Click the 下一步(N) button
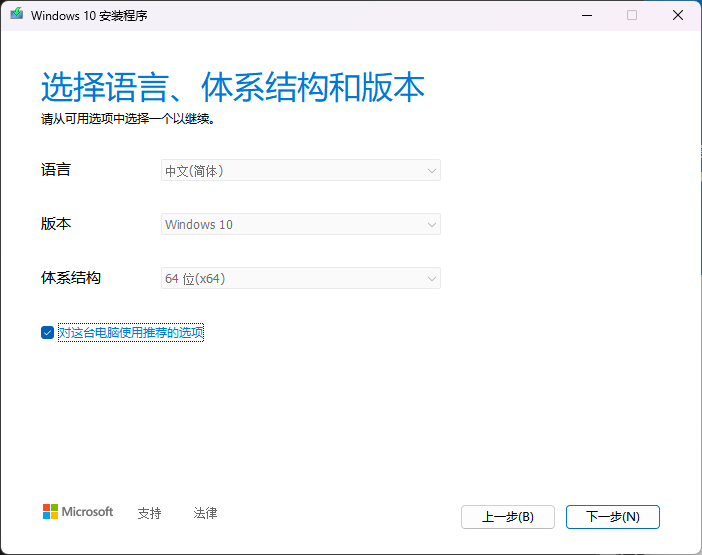Screen dimensions: 702x555 [612, 517]
